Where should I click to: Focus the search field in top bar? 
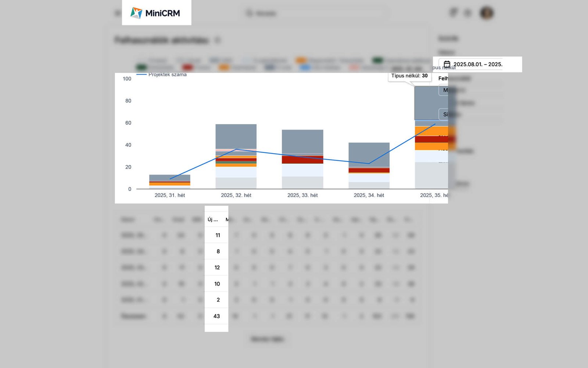coord(316,13)
